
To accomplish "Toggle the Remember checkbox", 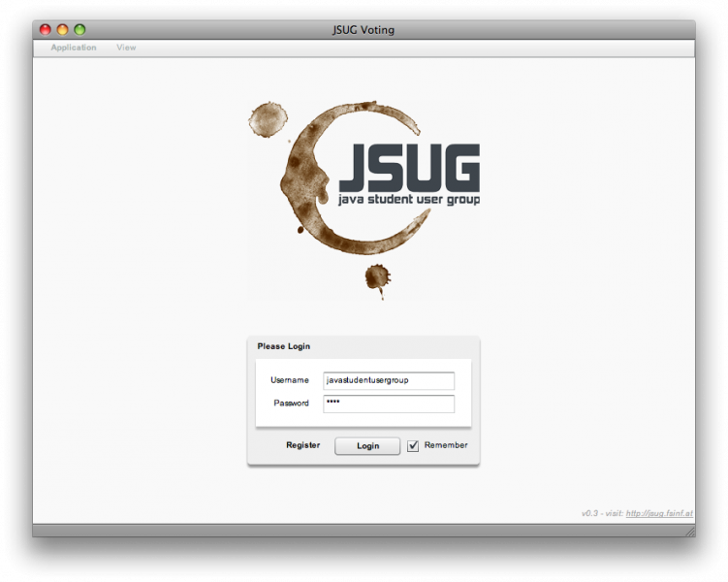I will click(413, 446).
